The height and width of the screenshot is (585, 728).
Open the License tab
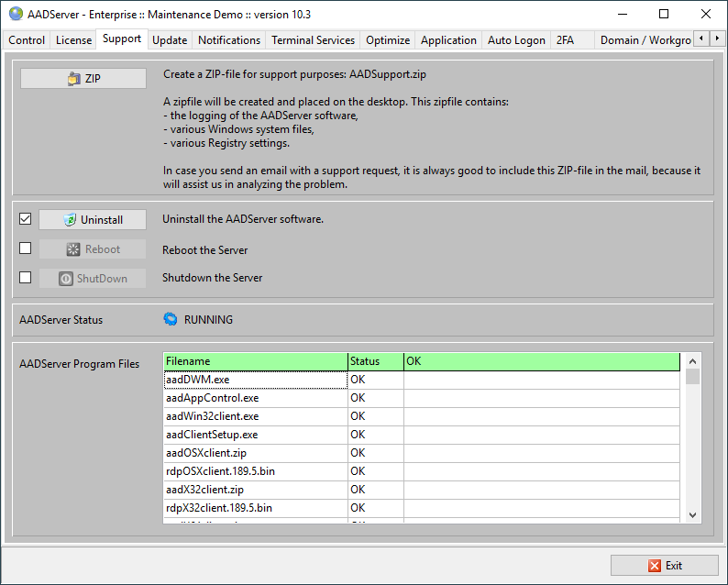point(73,40)
